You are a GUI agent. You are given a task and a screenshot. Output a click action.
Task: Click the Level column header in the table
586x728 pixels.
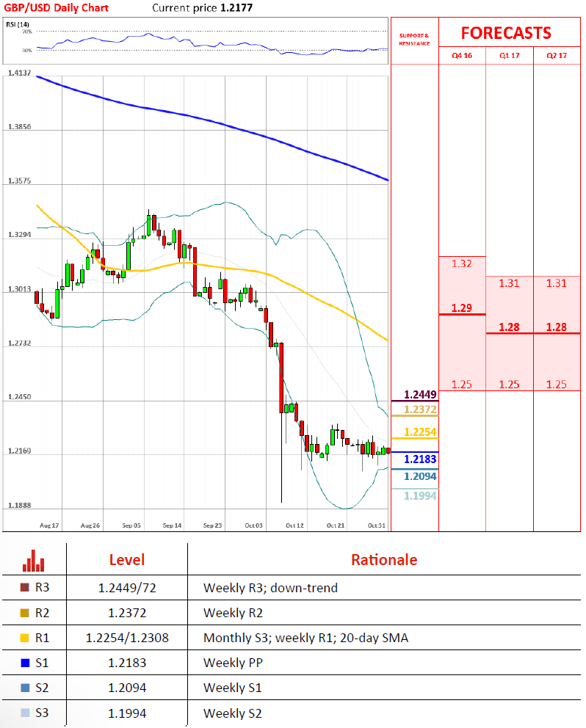[x=127, y=560]
